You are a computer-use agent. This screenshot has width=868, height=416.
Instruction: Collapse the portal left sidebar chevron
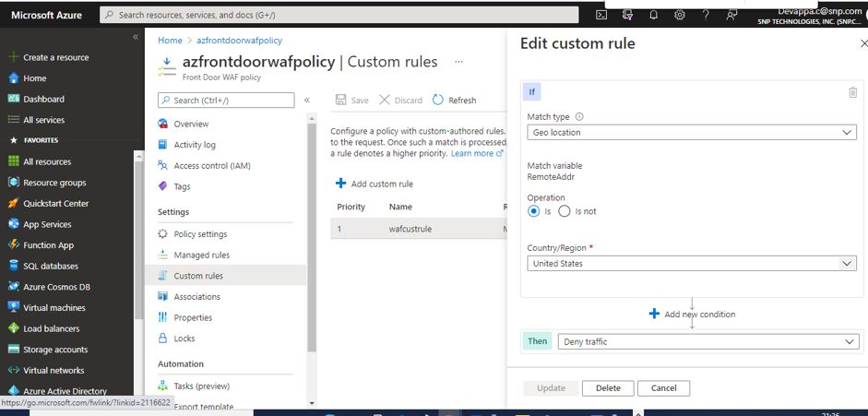(136, 37)
